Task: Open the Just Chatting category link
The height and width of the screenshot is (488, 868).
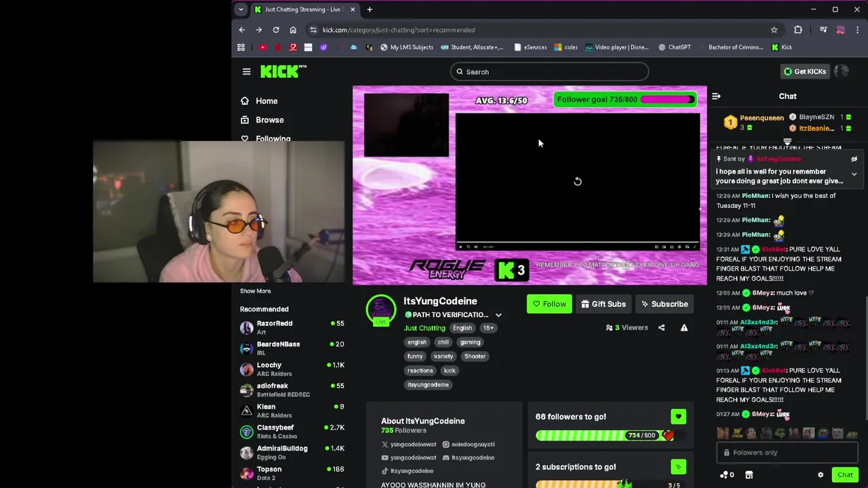Action: (x=425, y=328)
